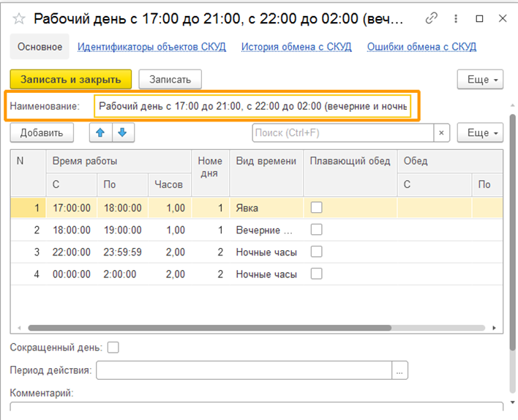Click into the Наименование text field

point(252,107)
